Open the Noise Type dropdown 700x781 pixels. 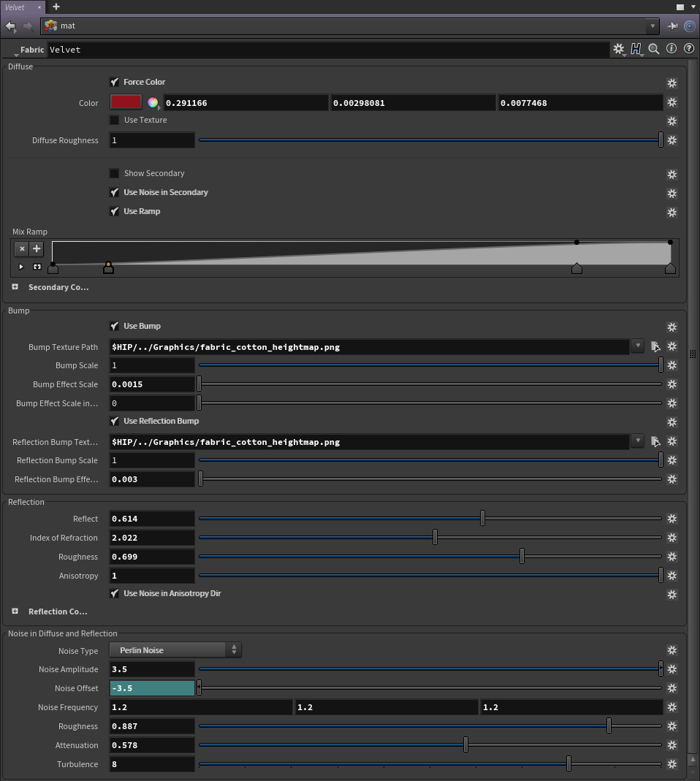coord(175,649)
